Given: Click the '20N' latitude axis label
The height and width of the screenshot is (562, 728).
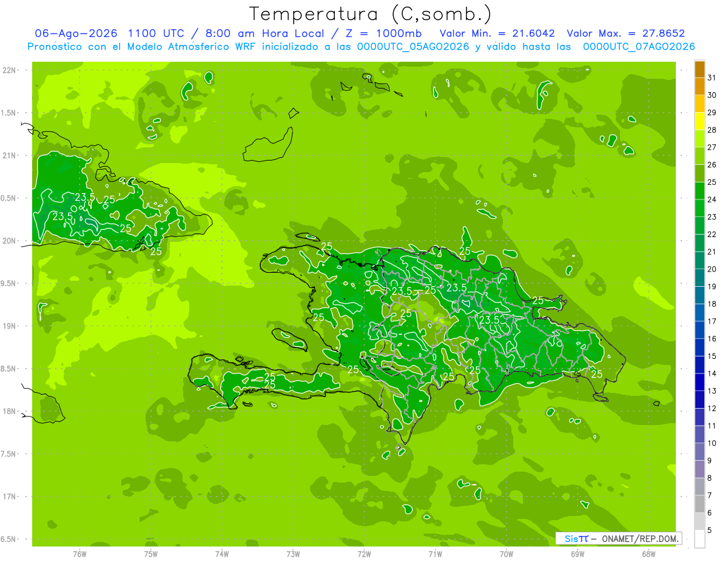Looking at the screenshot, I should (x=8, y=241).
